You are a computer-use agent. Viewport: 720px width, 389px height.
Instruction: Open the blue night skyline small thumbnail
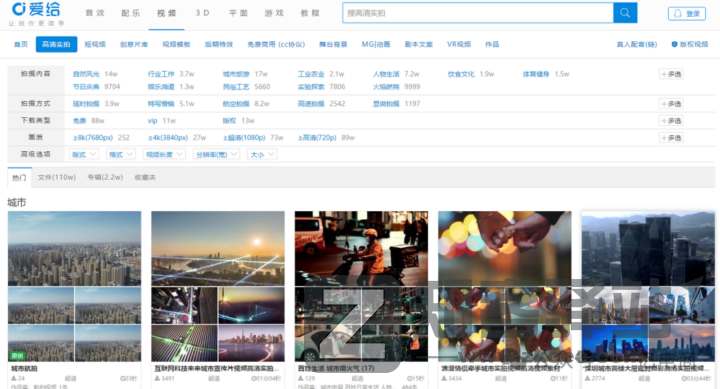point(615,343)
